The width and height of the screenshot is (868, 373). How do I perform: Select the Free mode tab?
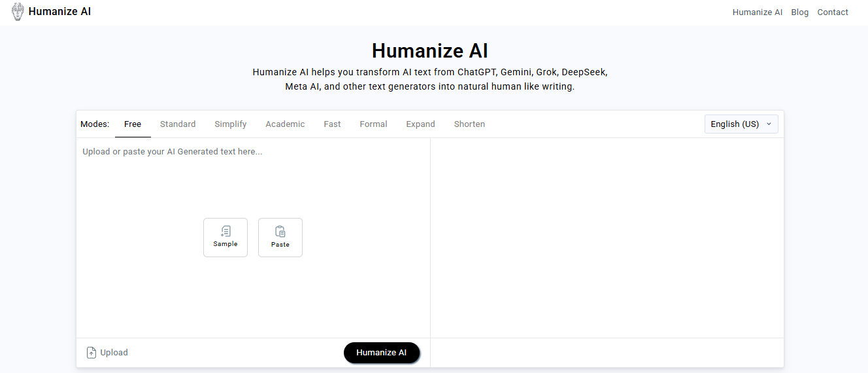[x=133, y=124]
